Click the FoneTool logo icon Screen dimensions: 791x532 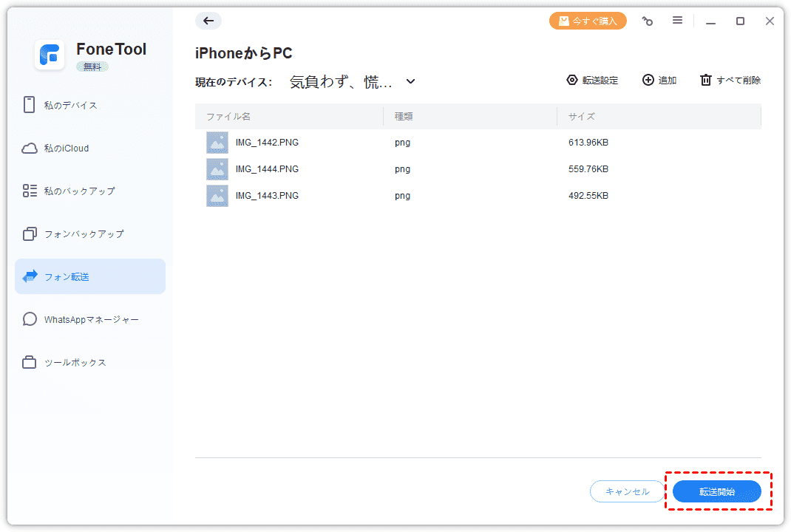click(50, 55)
